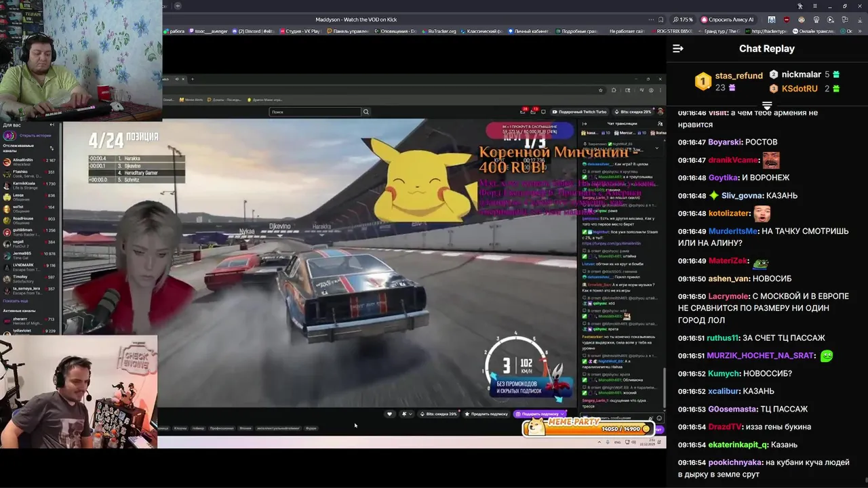Select KarmikKoala channel in Twitch sidebar
This screenshot has height=488, width=868.
[x=31, y=184]
